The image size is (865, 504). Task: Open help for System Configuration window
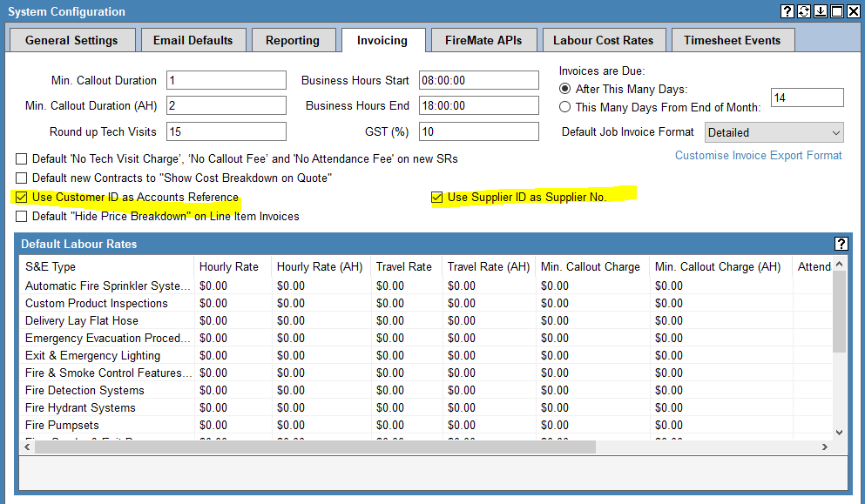coord(787,11)
